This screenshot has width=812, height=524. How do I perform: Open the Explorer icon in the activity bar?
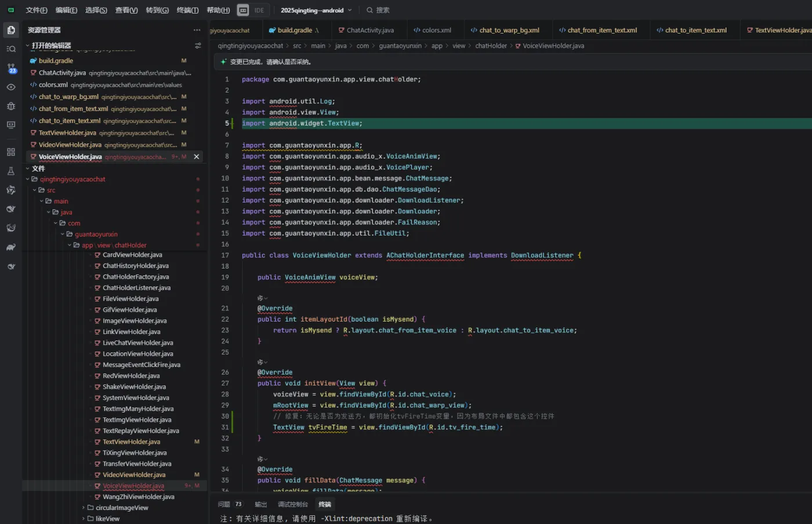11,30
